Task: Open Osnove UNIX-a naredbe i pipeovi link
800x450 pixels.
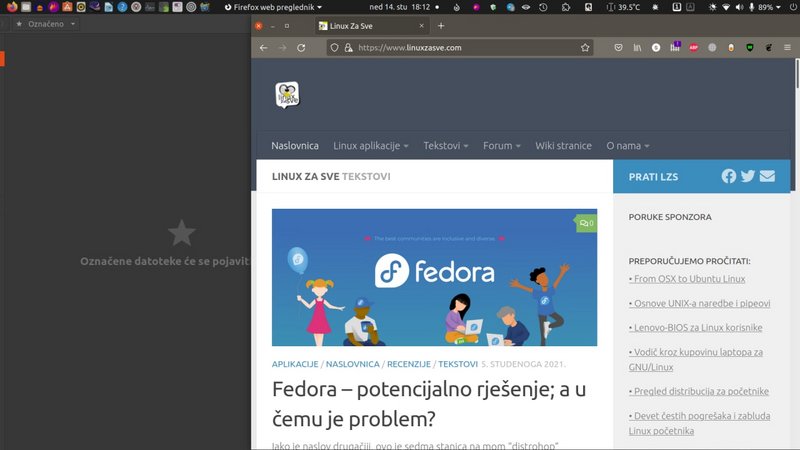Action: pos(699,304)
